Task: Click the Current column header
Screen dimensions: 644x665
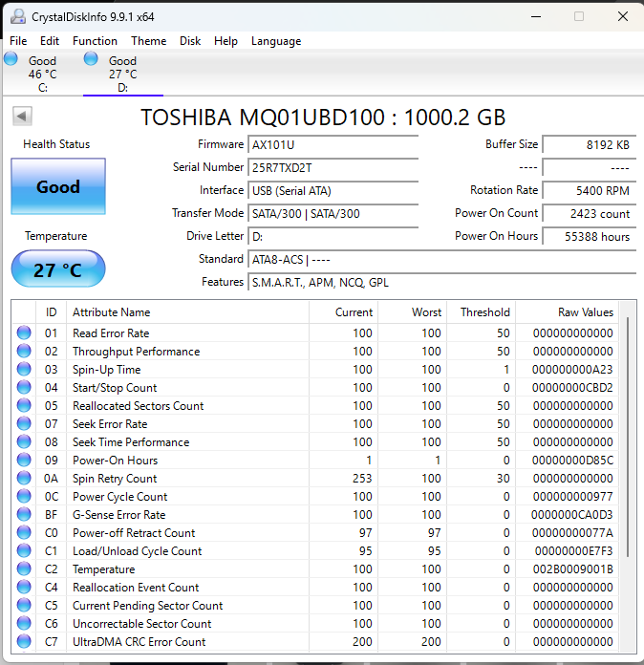Action: pos(344,312)
